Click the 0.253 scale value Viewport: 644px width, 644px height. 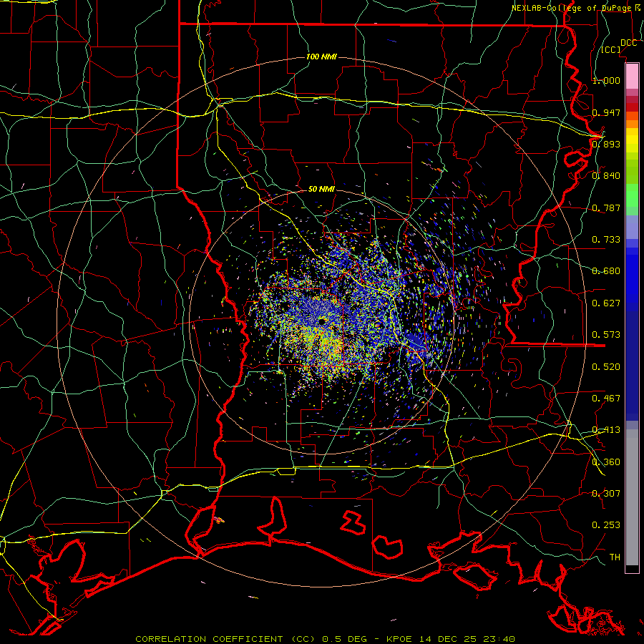pos(606,525)
